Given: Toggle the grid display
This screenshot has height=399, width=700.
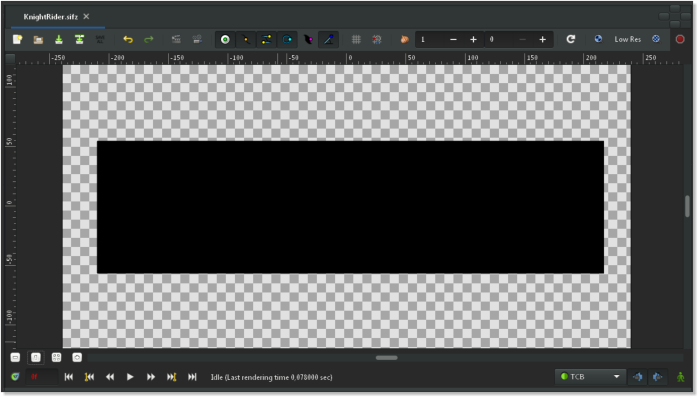Looking at the screenshot, I should (356, 39).
